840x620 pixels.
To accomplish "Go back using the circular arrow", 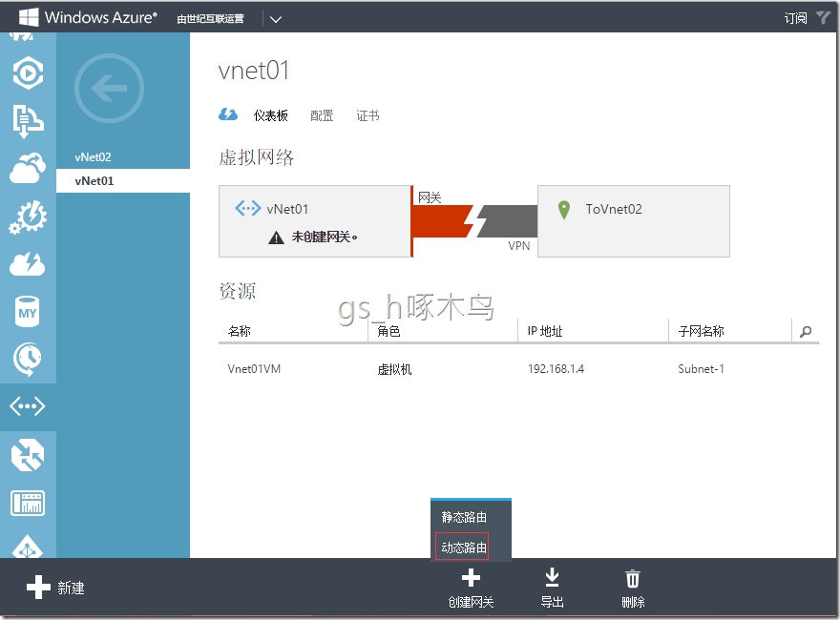I will [x=109, y=88].
